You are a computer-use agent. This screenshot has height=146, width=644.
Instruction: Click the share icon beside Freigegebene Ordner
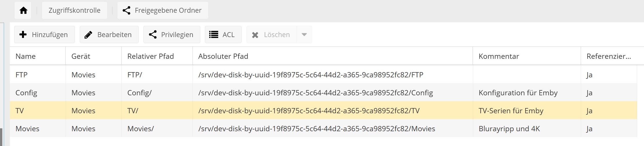[x=126, y=10]
